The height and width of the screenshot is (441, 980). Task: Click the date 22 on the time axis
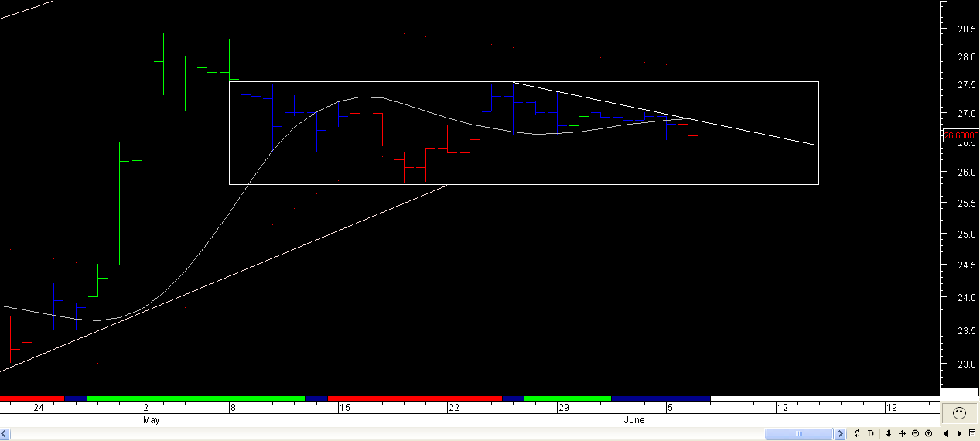tap(454, 408)
